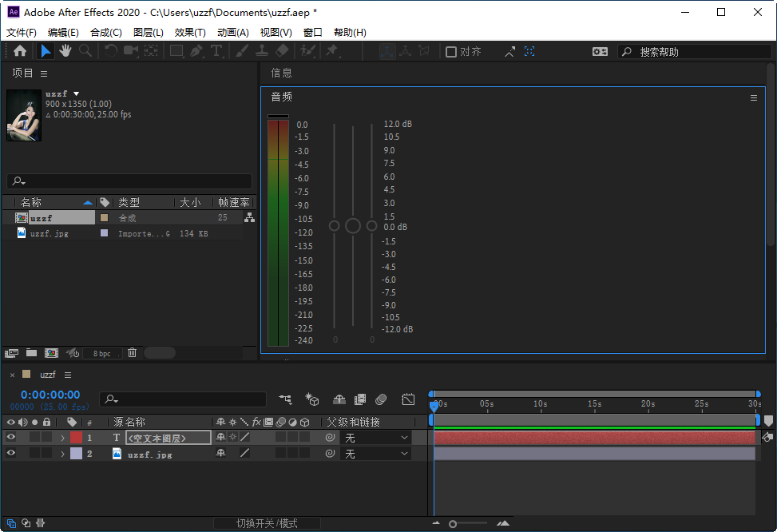Screen dimensions: 777x532
Task: Select the Rotation tool
Action: tap(111, 50)
